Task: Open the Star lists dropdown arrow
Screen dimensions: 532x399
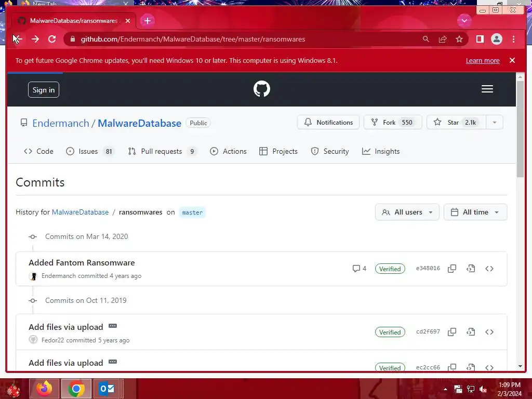Action: 495,122
